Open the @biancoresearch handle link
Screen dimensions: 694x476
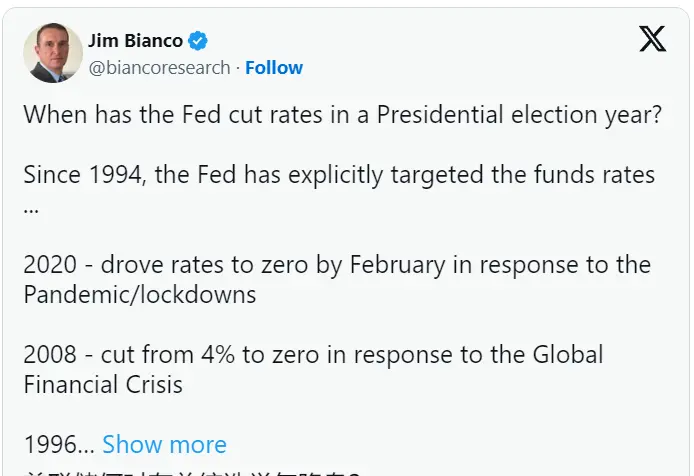click(x=160, y=68)
